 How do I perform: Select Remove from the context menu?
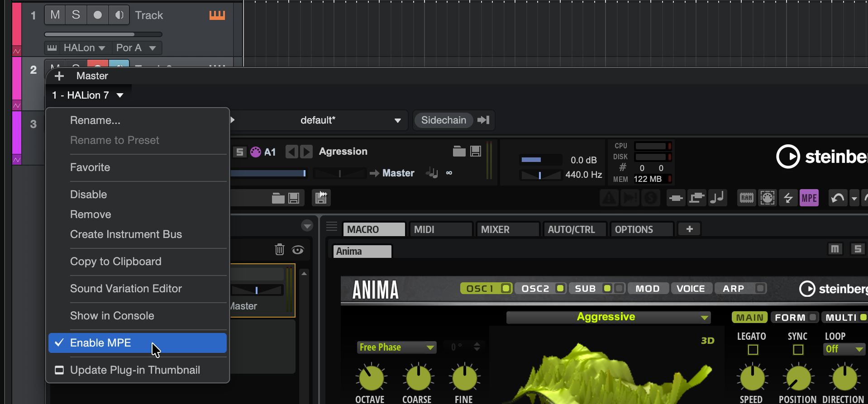pos(137,214)
